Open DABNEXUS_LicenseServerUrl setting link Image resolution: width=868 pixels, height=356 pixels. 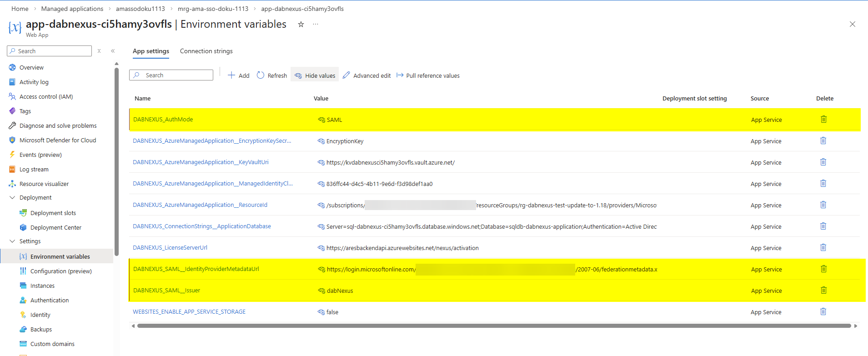click(170, 247)
